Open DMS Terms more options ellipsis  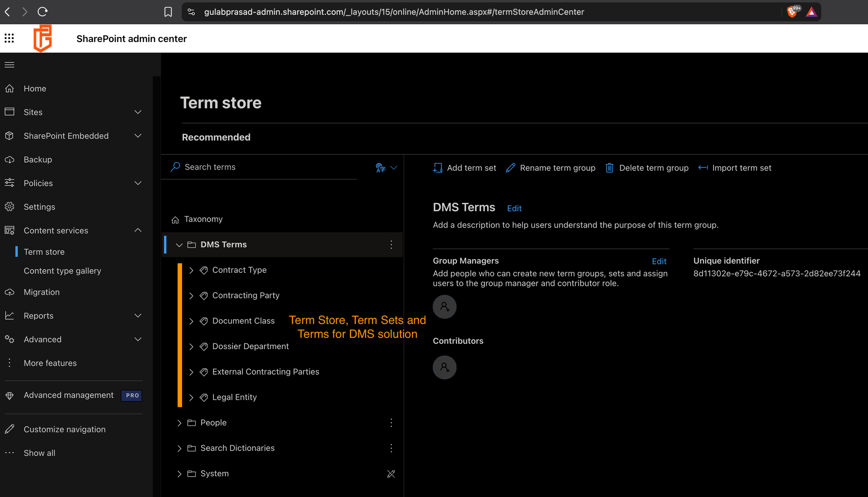click(x=391, y=245)
